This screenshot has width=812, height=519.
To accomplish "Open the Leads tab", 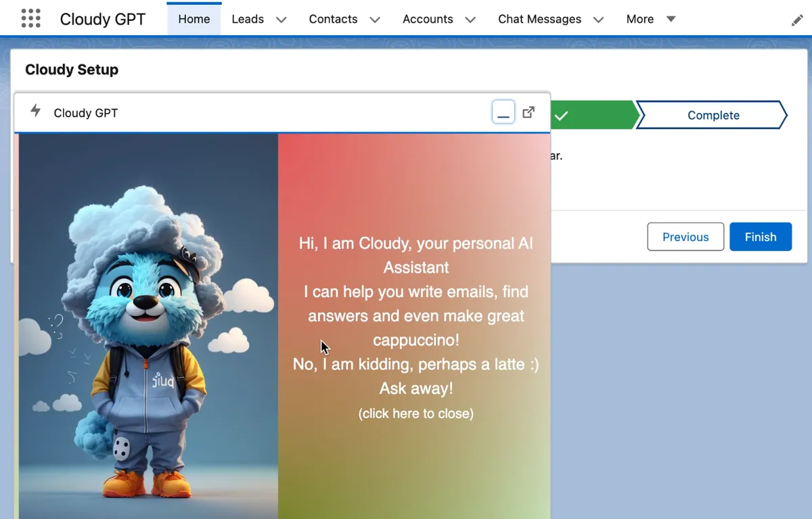I will point(248,19).
